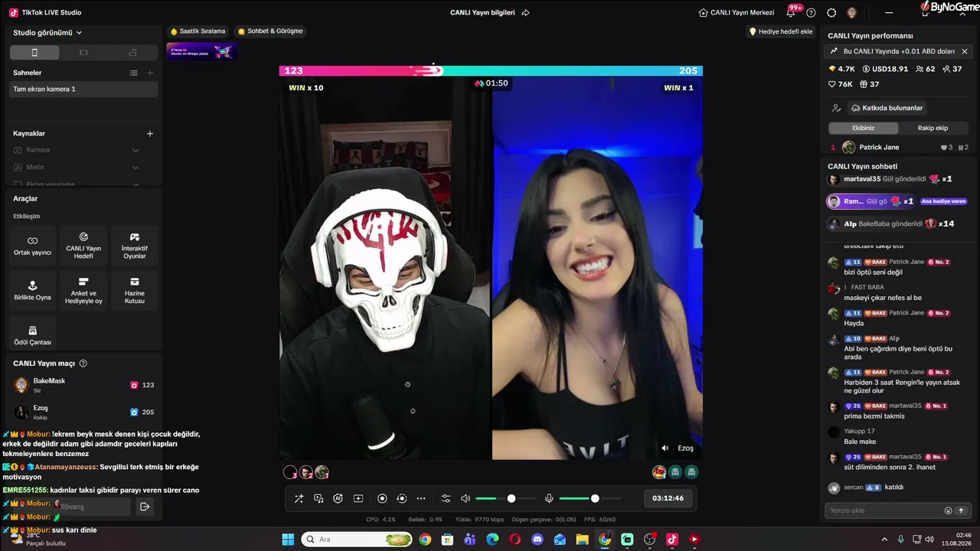Add a new scene in Sahneler
This screenshot has height=551, width=980.
tap(150, 73)
